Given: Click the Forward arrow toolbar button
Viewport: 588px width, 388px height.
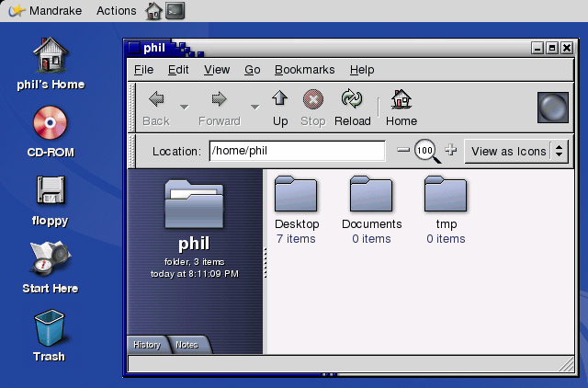Looking at the screenshot, I should tap(220, 108).
